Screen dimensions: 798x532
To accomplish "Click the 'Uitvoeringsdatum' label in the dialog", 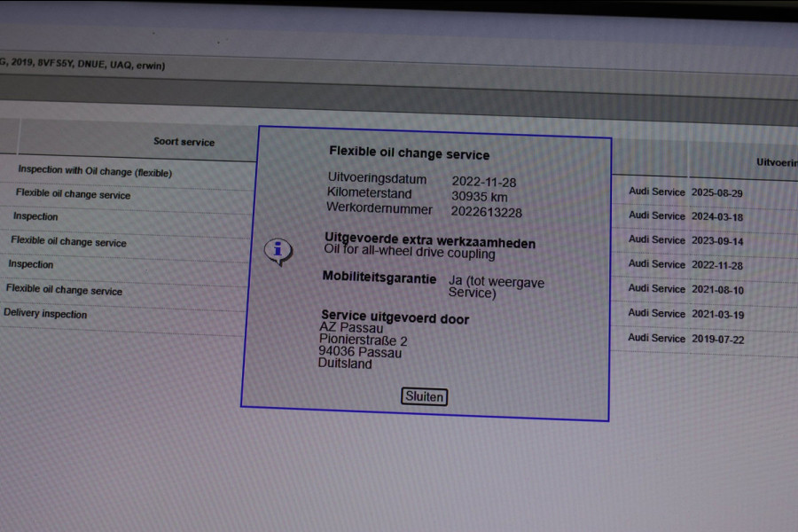I will pos(377,179).
